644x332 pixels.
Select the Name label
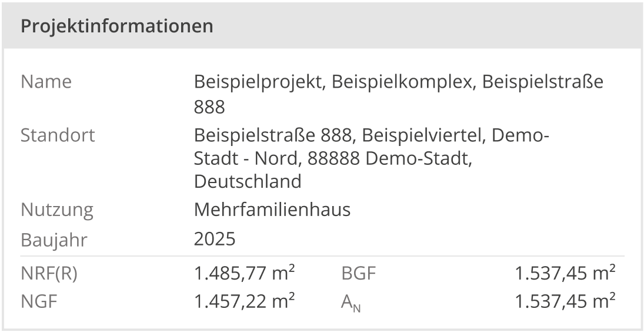(46, 81)
